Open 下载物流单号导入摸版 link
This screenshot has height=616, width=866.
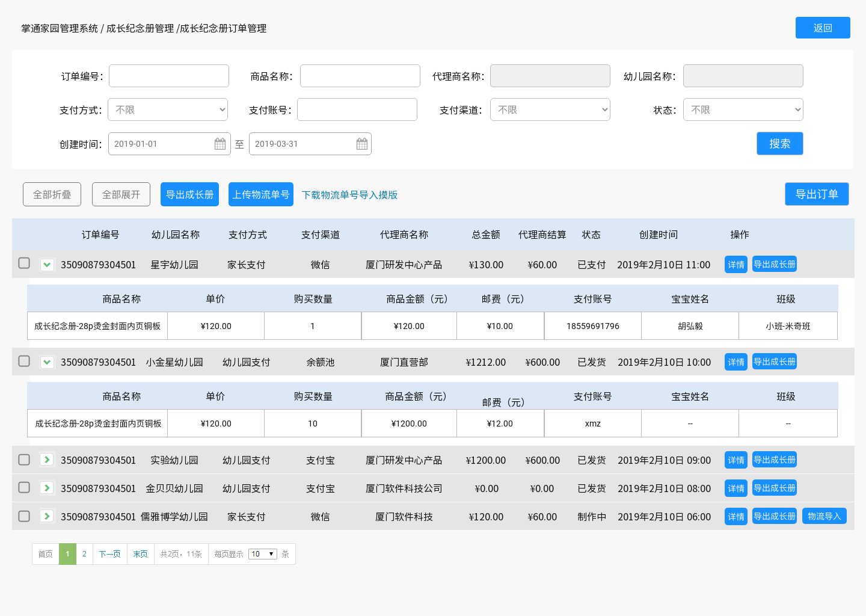pos(349,195)
